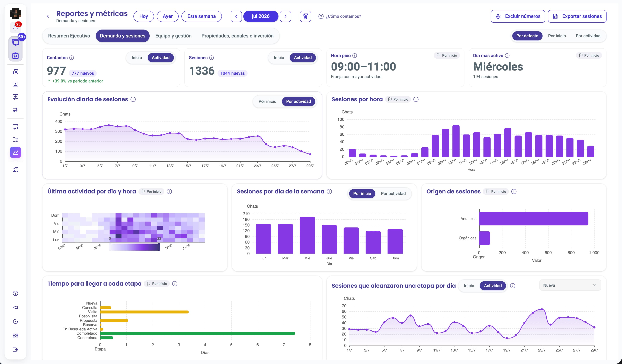622x364 pixels.
Task: Click the 777 nuevos badge
Action: (83, 73)
